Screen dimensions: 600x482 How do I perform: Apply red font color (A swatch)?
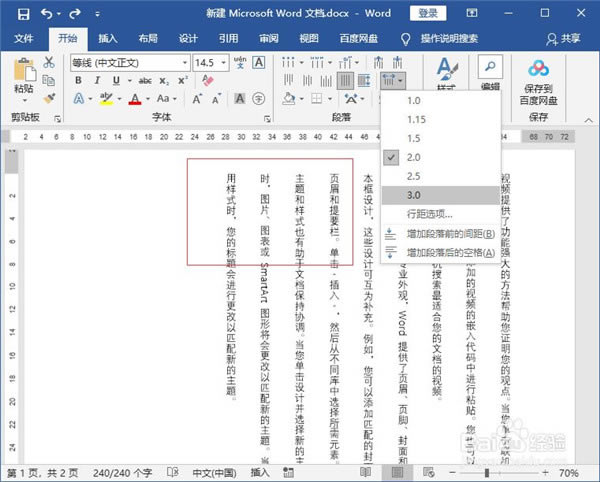135,99
